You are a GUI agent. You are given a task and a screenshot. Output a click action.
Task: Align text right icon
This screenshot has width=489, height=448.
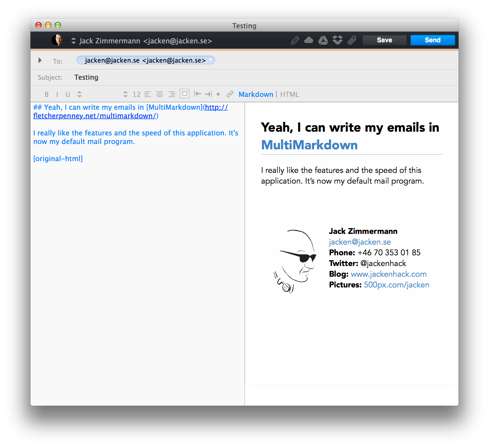coord(172,94)
